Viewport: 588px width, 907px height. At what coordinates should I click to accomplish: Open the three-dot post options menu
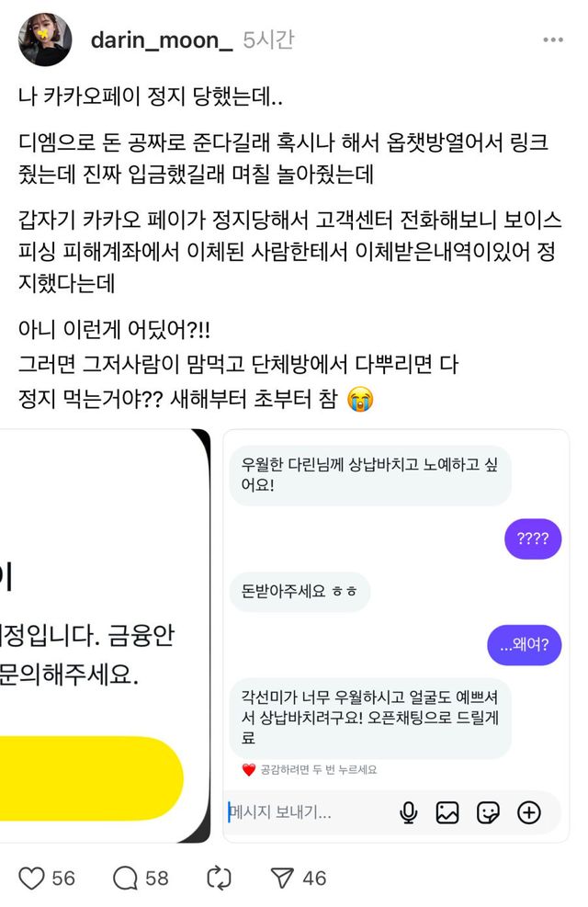click(x=553, y=40)
